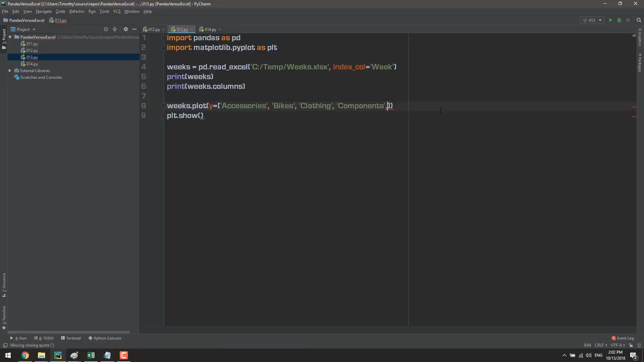The image size is (644, 362).
Task: Collapse all in the Project panel
Action: (x=115, y=29)
